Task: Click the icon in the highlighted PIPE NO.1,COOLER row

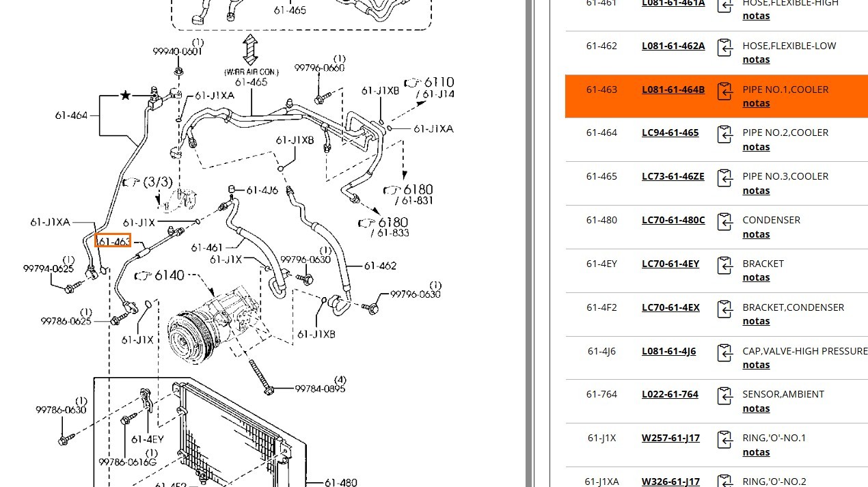Action: pos(724,92)
